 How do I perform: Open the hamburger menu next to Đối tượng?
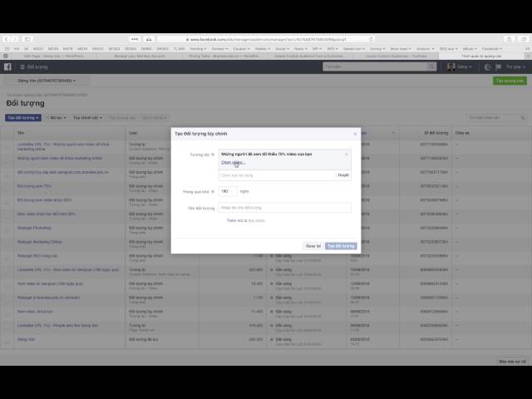click(x=22, y=66)
